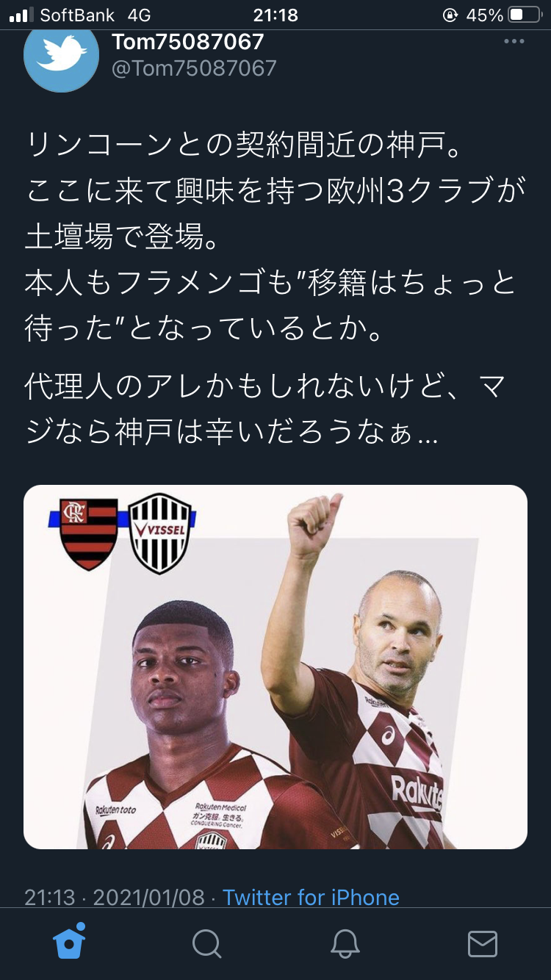Open the attached photo of the two players
This screenshot has width=551, height=980.
(275, 667)
